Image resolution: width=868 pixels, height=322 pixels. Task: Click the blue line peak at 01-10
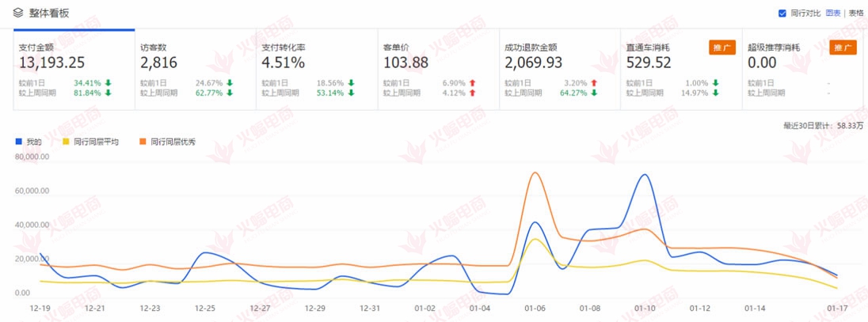point(645,174)
